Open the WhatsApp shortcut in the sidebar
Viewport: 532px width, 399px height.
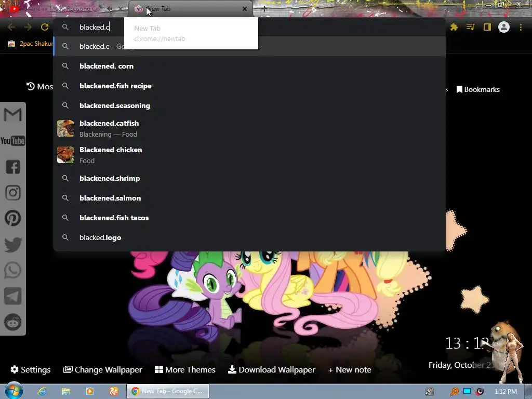tap(13, 270)
